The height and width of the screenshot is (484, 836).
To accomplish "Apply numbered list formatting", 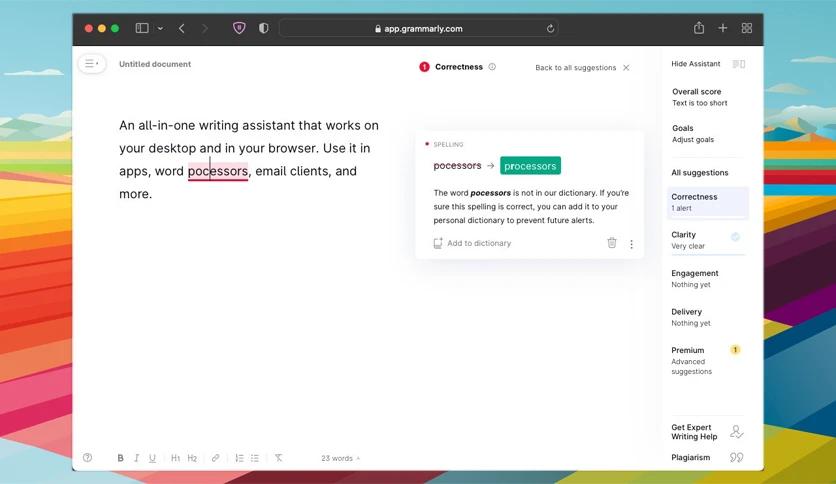I will 239,458.
